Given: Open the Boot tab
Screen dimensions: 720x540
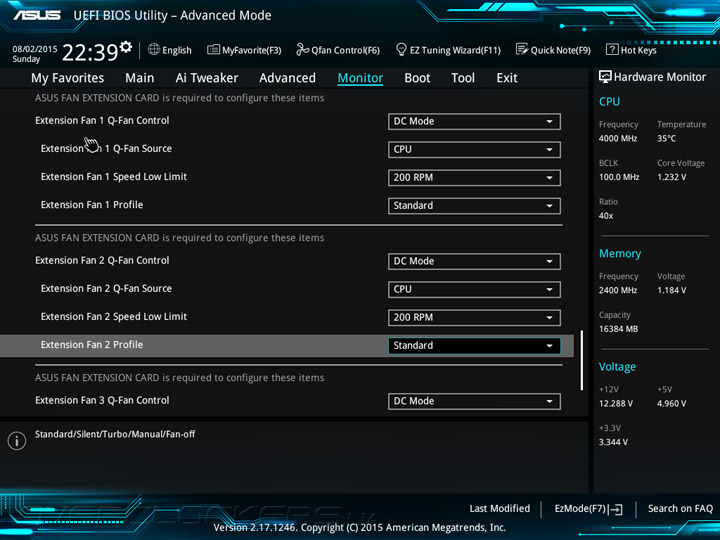Looking at the screenshot, I should [417, 78].
